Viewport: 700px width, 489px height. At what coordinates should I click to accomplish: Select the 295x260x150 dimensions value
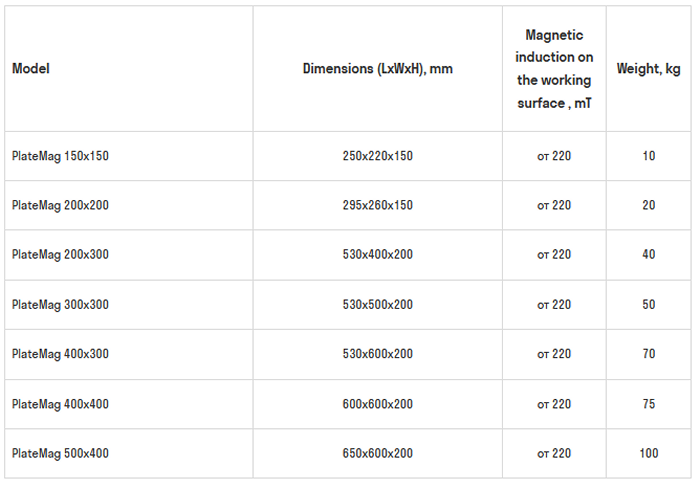click(377, 205)
